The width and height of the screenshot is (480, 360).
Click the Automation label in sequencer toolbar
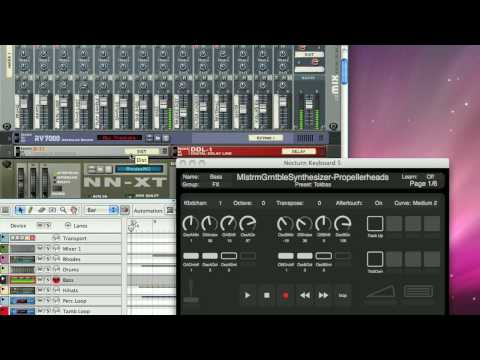(x=148, y=210)
